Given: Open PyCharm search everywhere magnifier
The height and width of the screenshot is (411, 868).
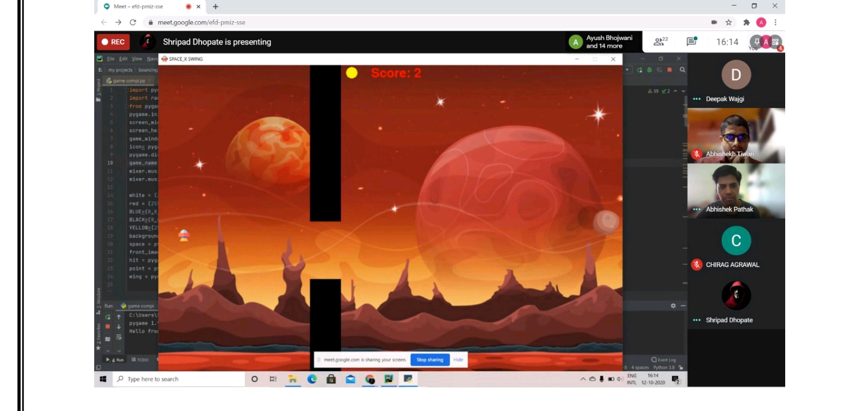Looking at the screenshot, I should coord(682,70).
